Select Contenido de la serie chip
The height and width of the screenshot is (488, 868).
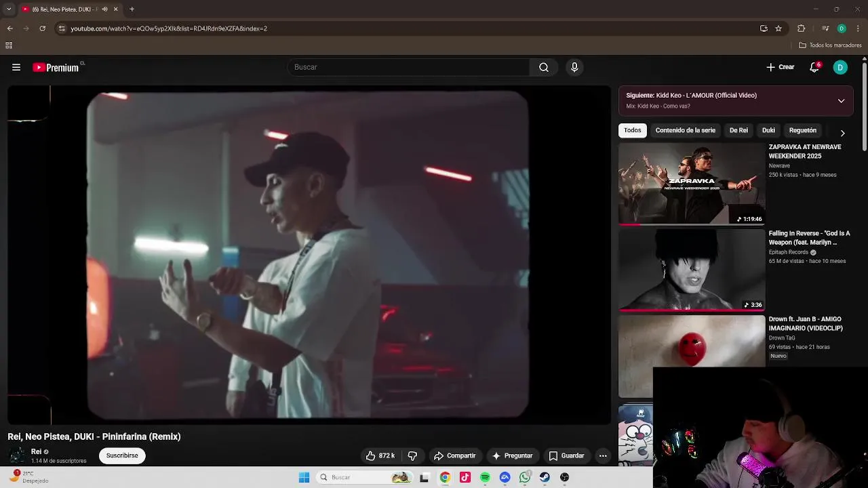coord(685,130)
